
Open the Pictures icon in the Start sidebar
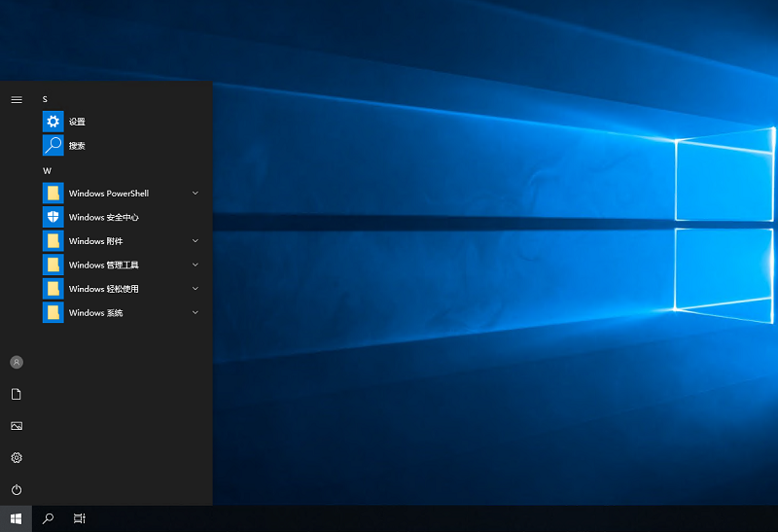point(16,426)
